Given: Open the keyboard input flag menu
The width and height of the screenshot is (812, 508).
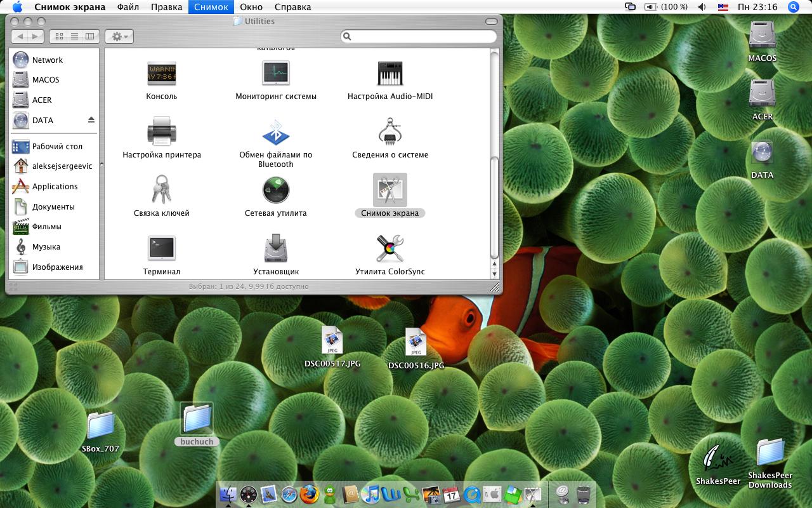Looking at the screenshot, I should [x=723, y=7].
